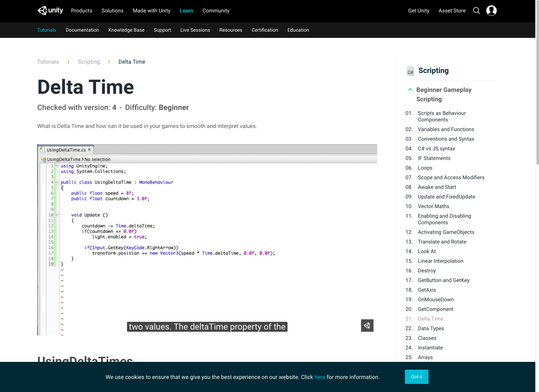
Task: Open the OnMouseDown lesson
Action: click(x=436, y=299)
